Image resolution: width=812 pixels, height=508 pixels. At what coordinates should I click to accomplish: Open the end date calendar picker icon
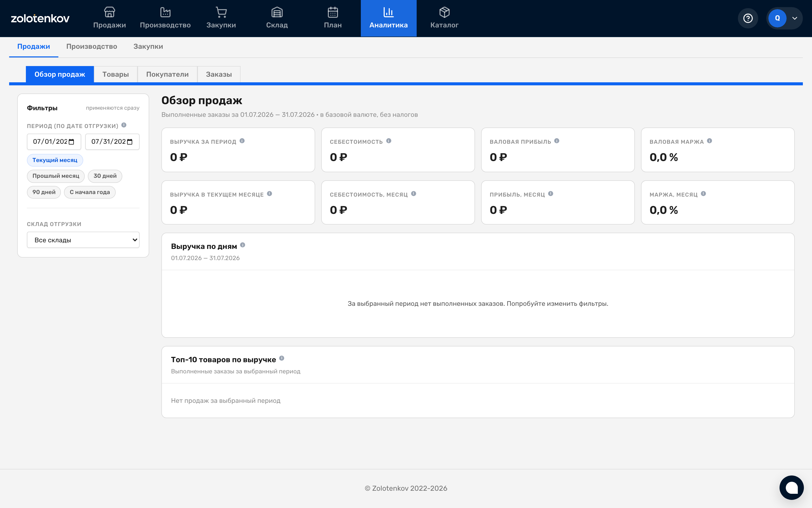click(130, 142)
